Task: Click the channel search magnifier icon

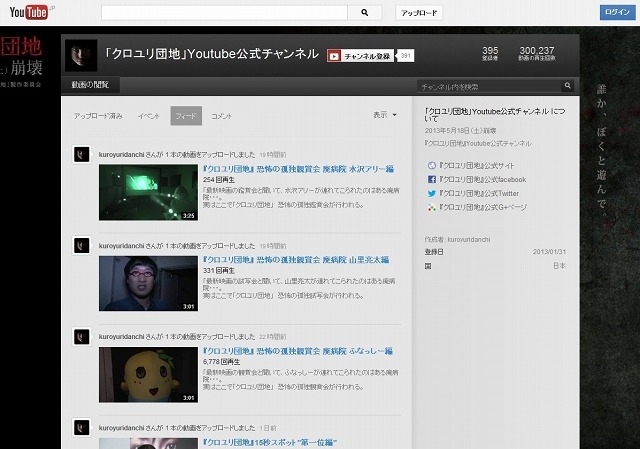Action: 567,86
